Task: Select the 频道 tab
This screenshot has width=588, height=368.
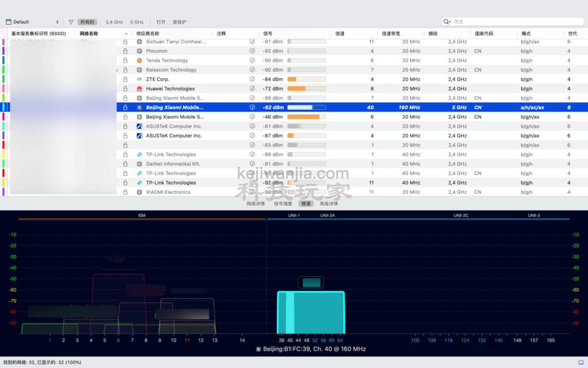Action: click(x=306, y=204)
